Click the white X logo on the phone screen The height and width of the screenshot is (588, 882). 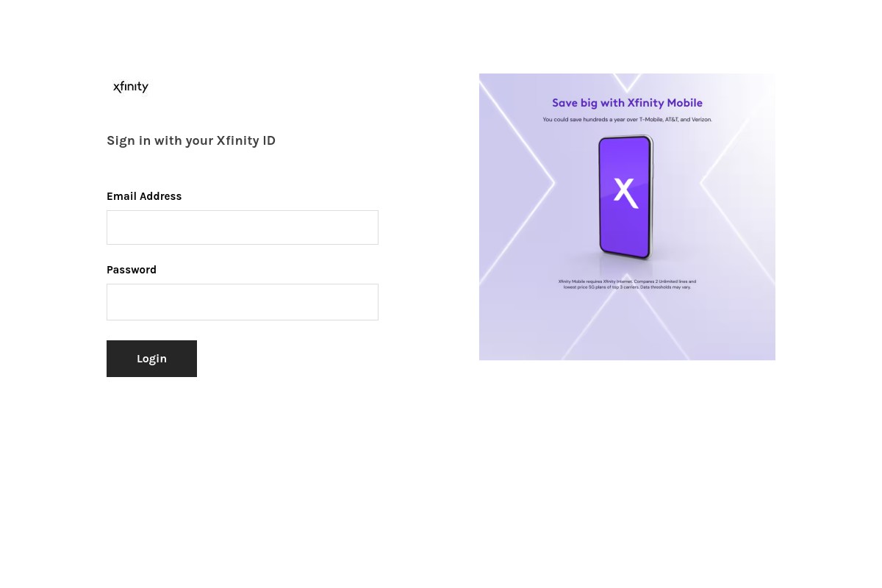625,192
